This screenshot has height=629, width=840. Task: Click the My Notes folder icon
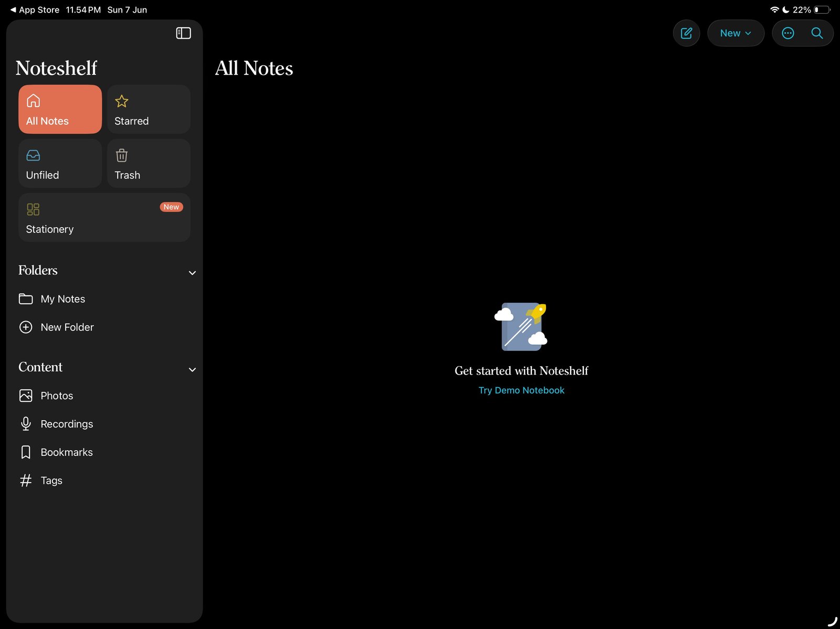(26, 298)
